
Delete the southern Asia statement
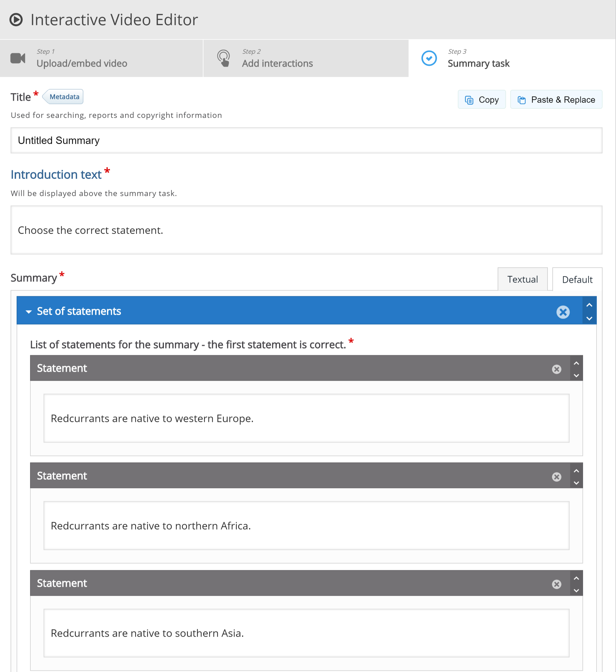click(557, 584)
